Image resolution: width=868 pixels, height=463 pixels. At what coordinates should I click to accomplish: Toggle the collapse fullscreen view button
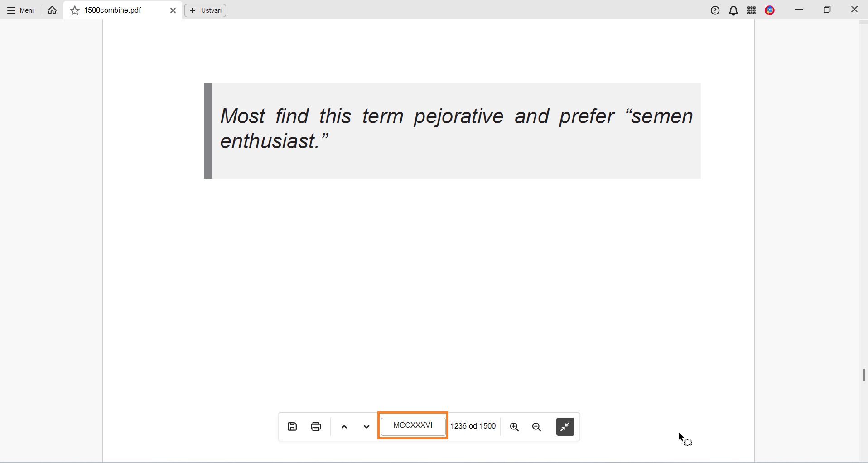tap(565, 427)
